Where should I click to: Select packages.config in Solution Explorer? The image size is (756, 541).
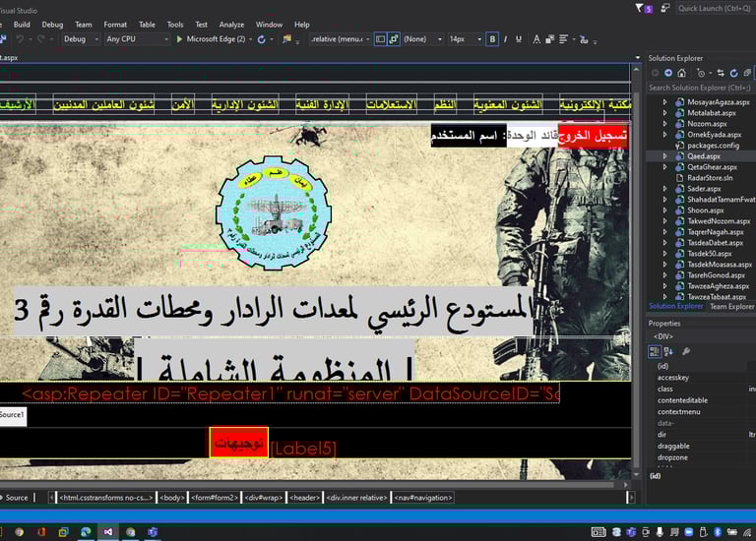pos(713,146)
